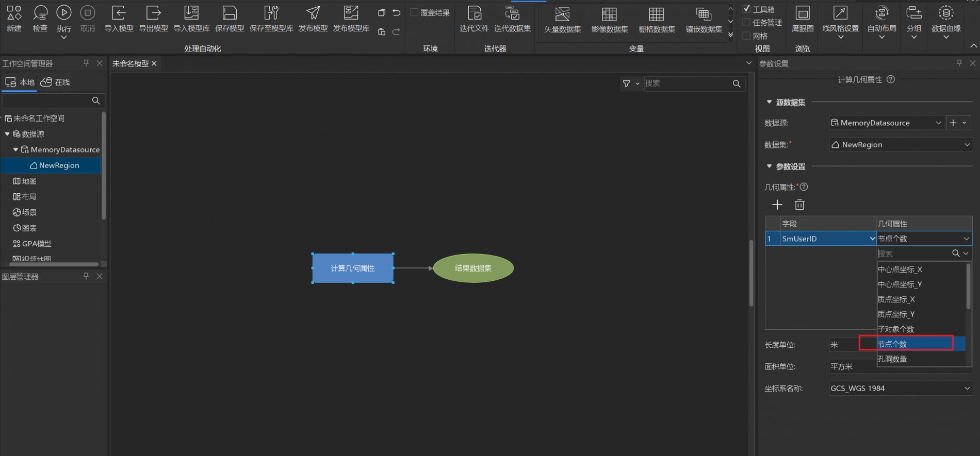Run the 检查 model check tool

point(40,19)
